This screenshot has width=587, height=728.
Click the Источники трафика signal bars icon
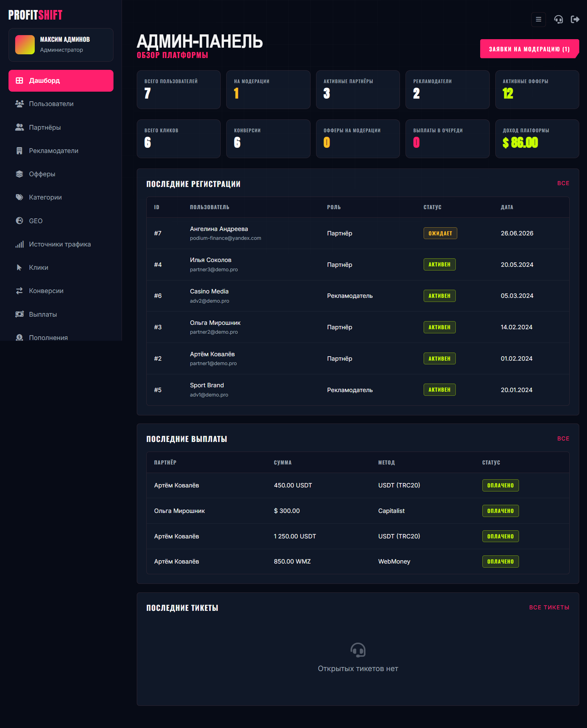pyautogui.click(x=20, y=244)
